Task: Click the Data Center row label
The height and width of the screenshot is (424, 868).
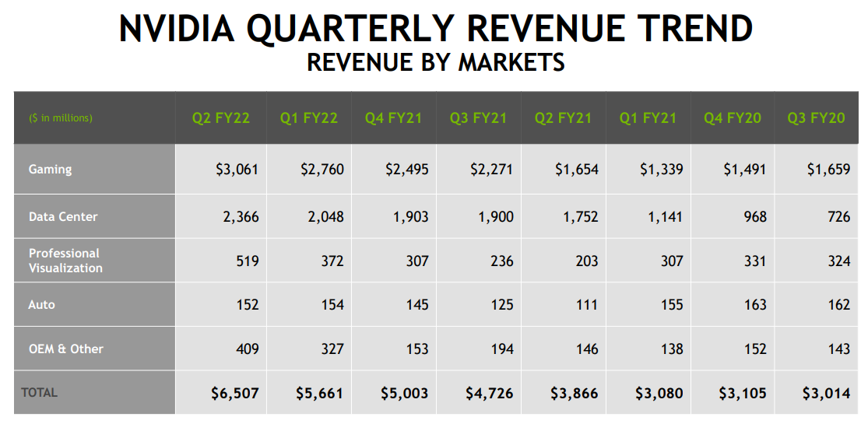Action: 63,216
